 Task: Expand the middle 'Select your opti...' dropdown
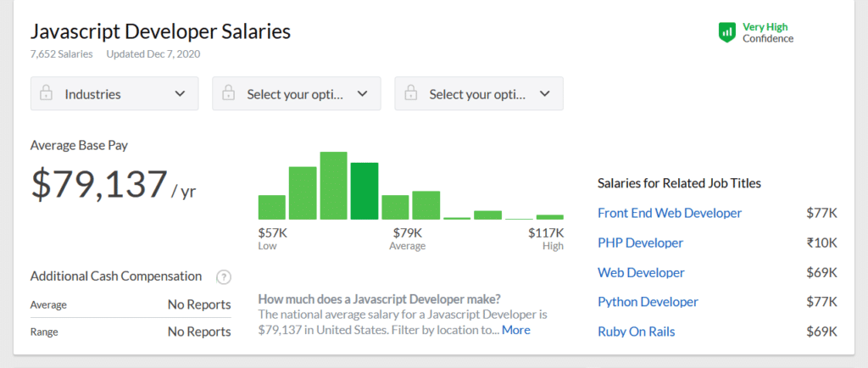297,94
